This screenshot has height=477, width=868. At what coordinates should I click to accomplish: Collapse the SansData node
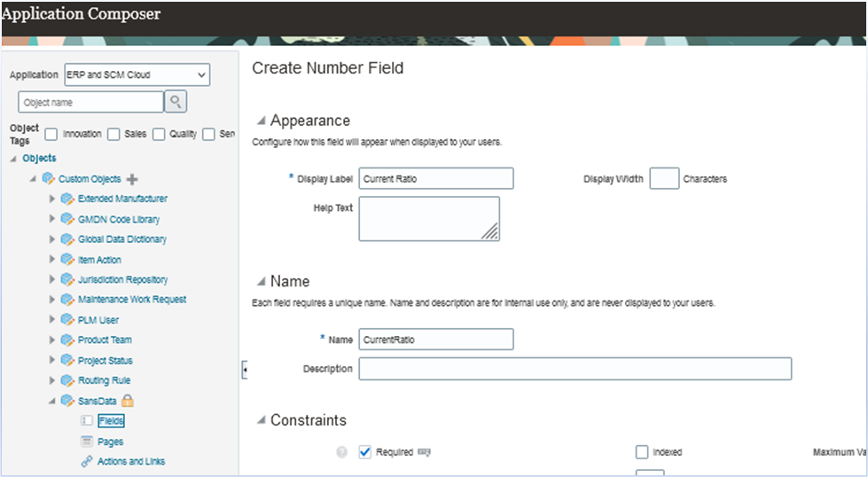52,401
